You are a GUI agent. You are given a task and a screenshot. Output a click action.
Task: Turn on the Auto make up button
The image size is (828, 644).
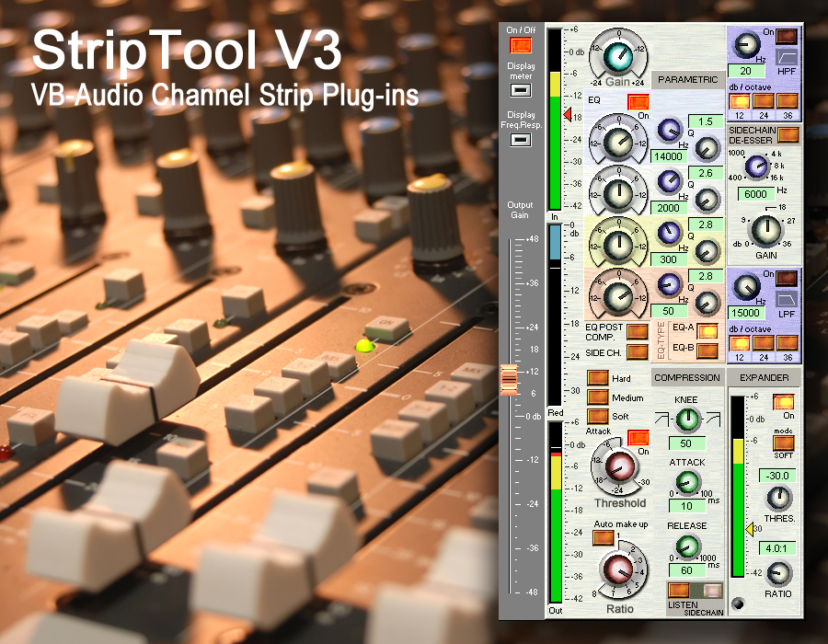tap(603, 537)
